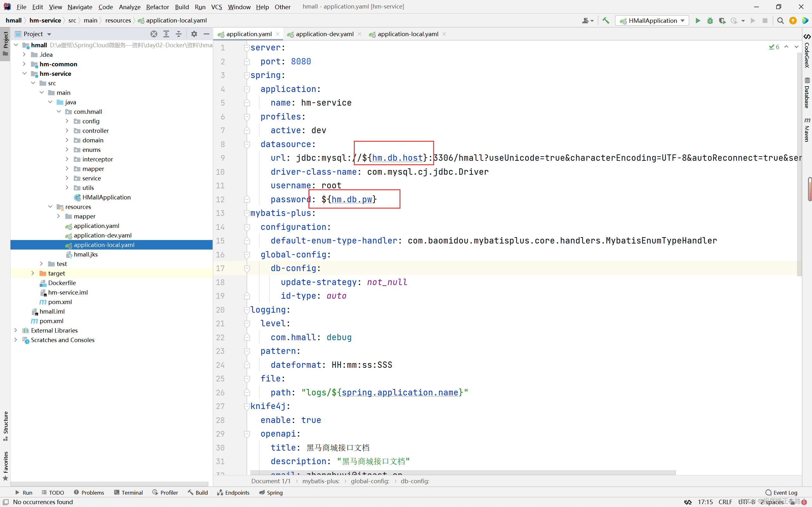
Task: Open the Refactor menu
Action: (x=157, y=7)
